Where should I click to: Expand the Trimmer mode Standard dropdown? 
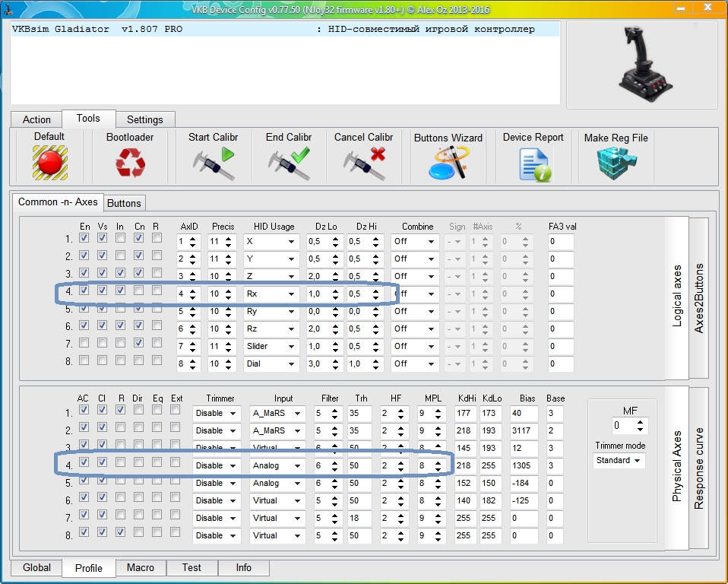(x=619, y=460)
